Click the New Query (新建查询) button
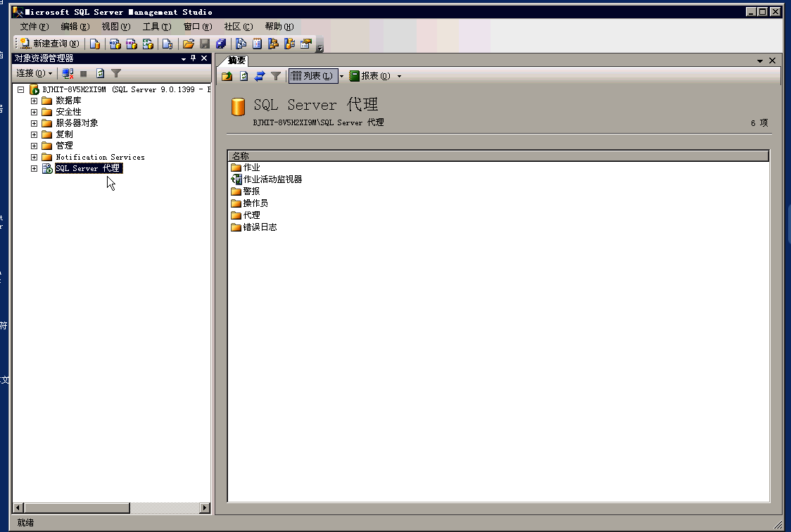The image size is (791, 532). click(x=49, y=44)
